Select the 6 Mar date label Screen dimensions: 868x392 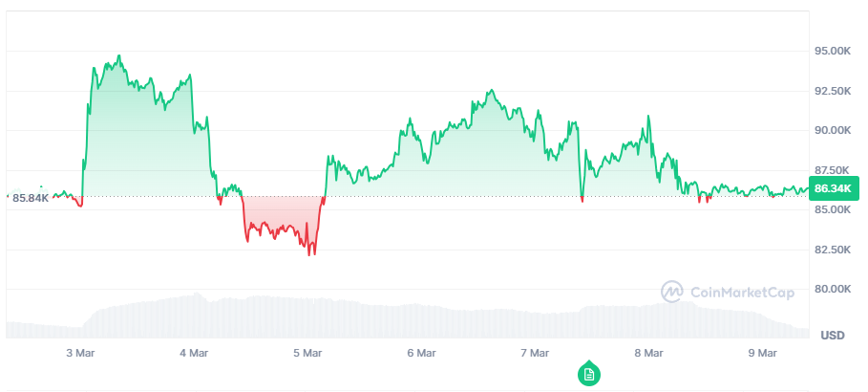[x=421, y=354]
